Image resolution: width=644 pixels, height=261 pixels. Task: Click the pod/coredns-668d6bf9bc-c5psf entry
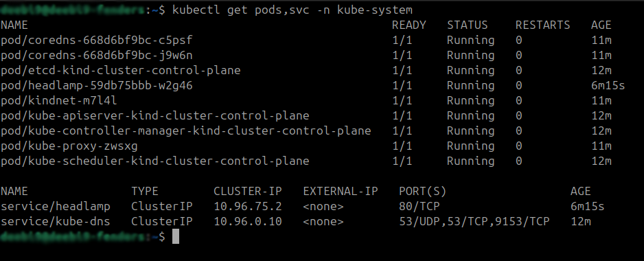coord(97,41)
